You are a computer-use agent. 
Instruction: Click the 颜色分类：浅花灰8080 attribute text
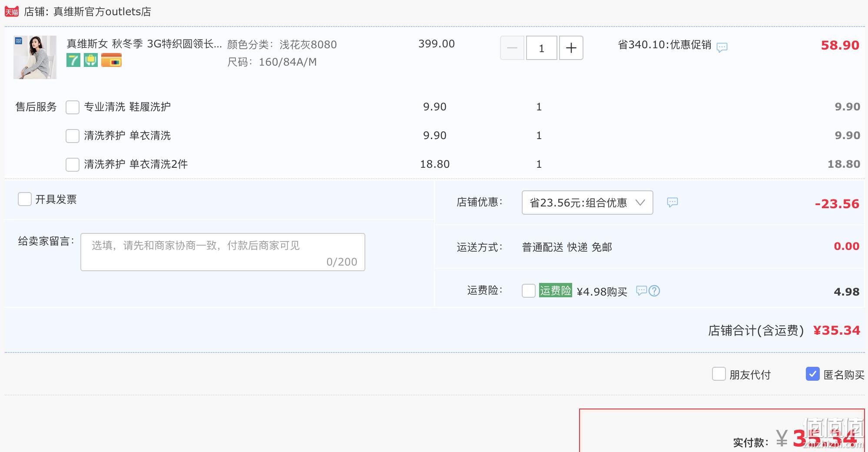coord(282,44)
